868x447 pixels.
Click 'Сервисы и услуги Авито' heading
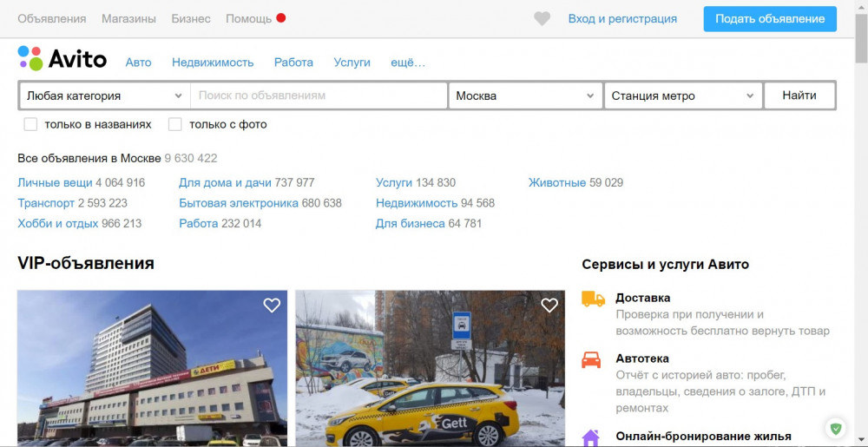666,265
